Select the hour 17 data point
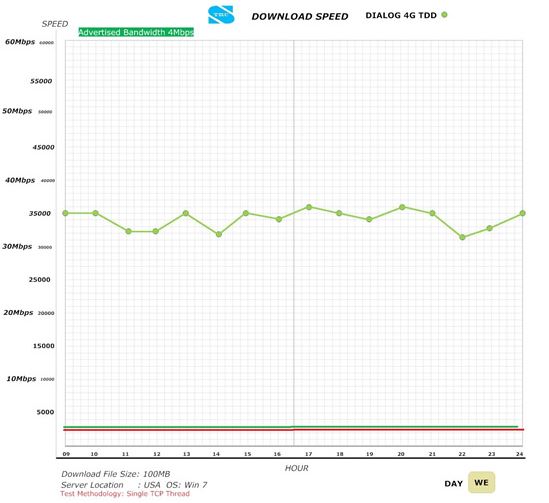This screenshot has width=549, height=503. [309, 207]
